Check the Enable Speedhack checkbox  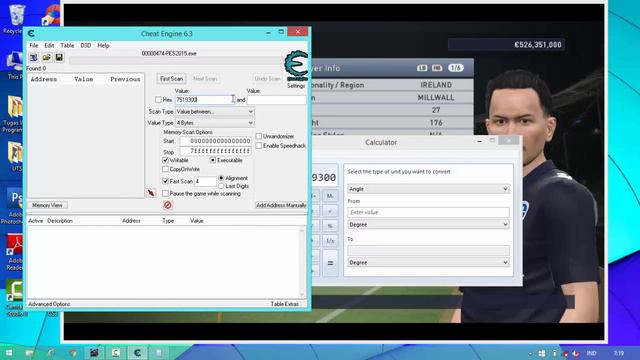coord(259,146)
